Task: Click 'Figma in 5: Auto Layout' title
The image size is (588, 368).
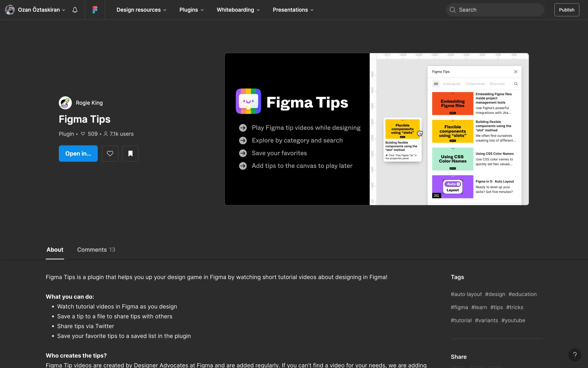Action: 495,181
